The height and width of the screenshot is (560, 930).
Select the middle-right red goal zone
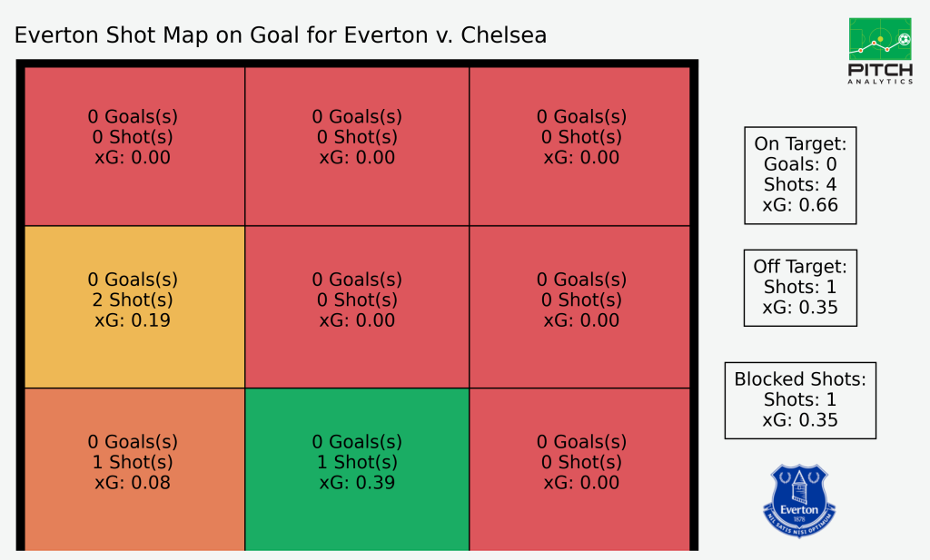(579, 307)
